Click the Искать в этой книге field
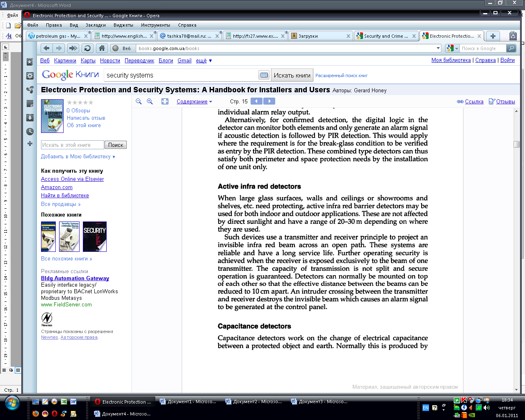Viewport: 525px width, 420px height. 72,145
